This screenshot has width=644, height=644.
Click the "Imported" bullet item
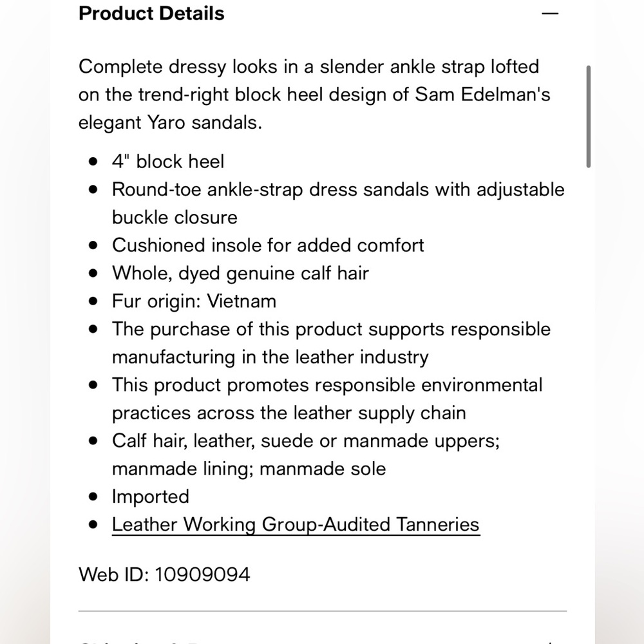pos(150,497)
